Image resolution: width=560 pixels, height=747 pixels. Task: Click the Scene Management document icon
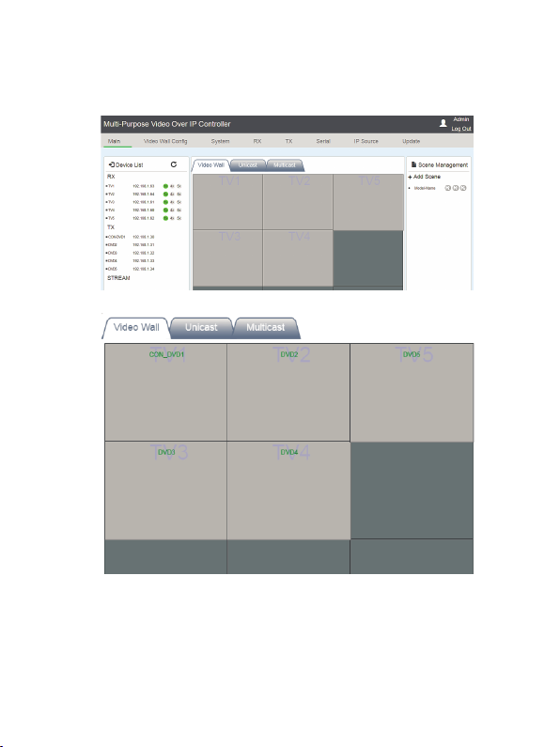click(x=413, y=164)
